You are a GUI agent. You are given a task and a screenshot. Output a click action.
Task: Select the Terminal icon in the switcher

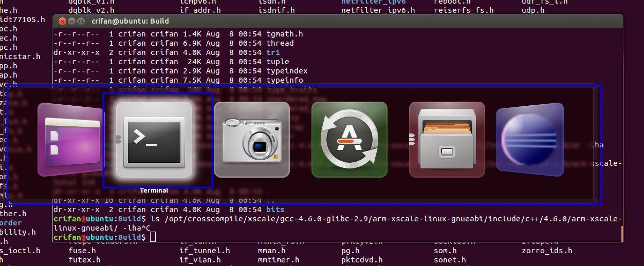154,140
